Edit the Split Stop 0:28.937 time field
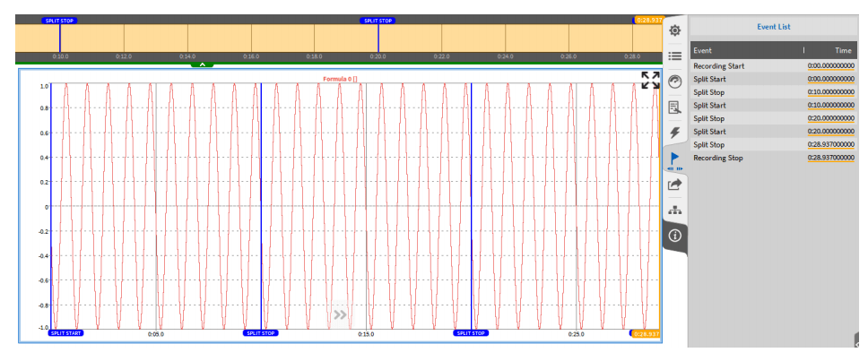The image size is (868, 361). click(830, 144)
